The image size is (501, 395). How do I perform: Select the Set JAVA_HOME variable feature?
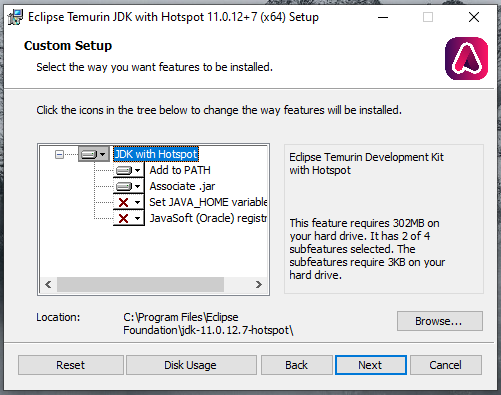click(208, 202)
